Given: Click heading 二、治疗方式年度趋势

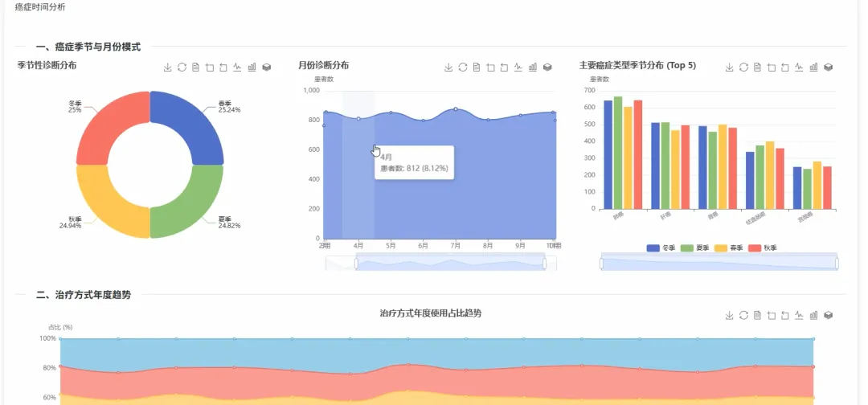Looking at the screenshot, I should (x=84, y=295).
